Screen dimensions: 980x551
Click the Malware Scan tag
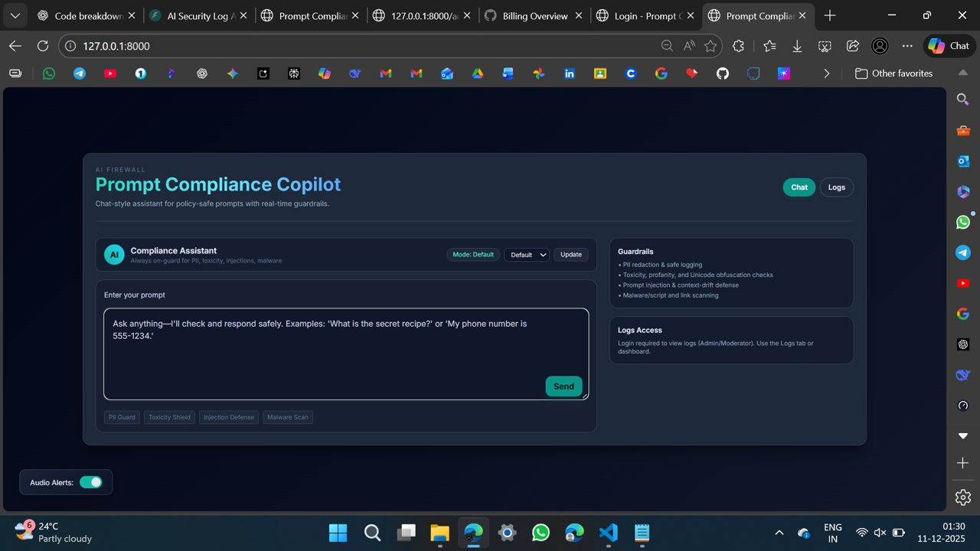coord(288,417)
